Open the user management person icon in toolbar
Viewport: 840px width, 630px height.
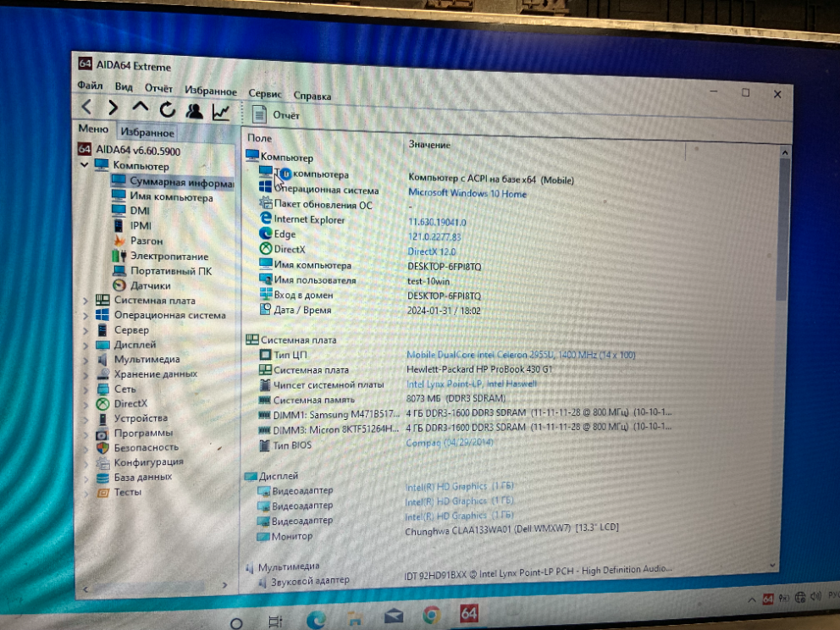click(x=194, y=111)
